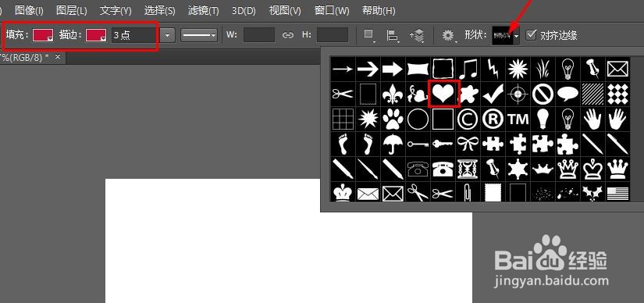Select the heart custom shape

pyautogui.click(x=443, y=94)
